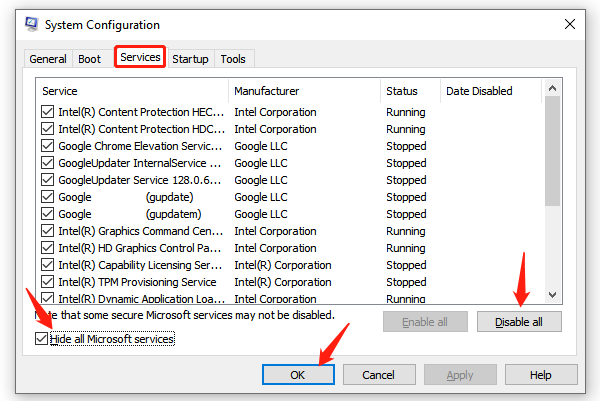This screenshot has height=401, width=600.
Task: Switch to the General tab
Action: click(x=47, y=59)
